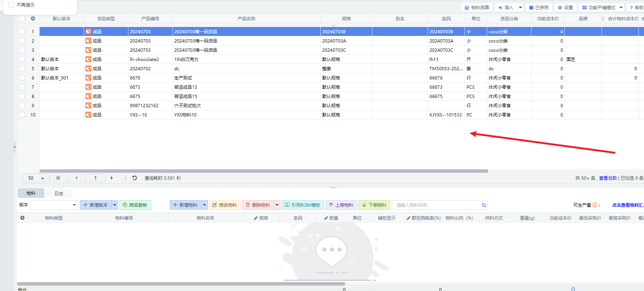Viewport: 644px width, 291px height.
Task: Click 跨品复制 cross-product copy
Action: pyautogui.click(x=135, y=205)
